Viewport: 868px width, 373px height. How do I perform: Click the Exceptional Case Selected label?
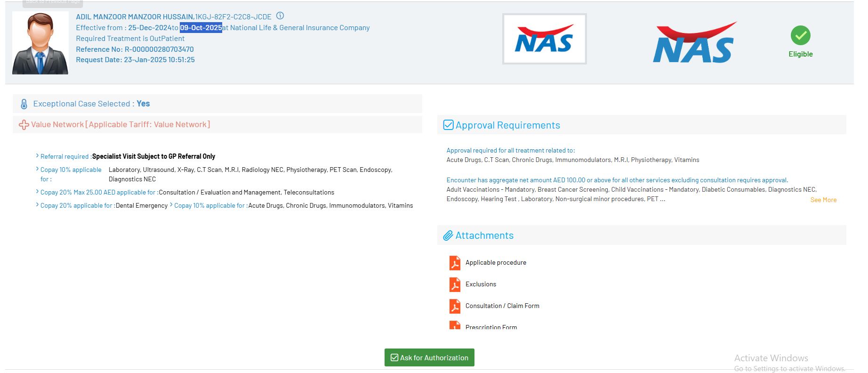tap(84, 104)
